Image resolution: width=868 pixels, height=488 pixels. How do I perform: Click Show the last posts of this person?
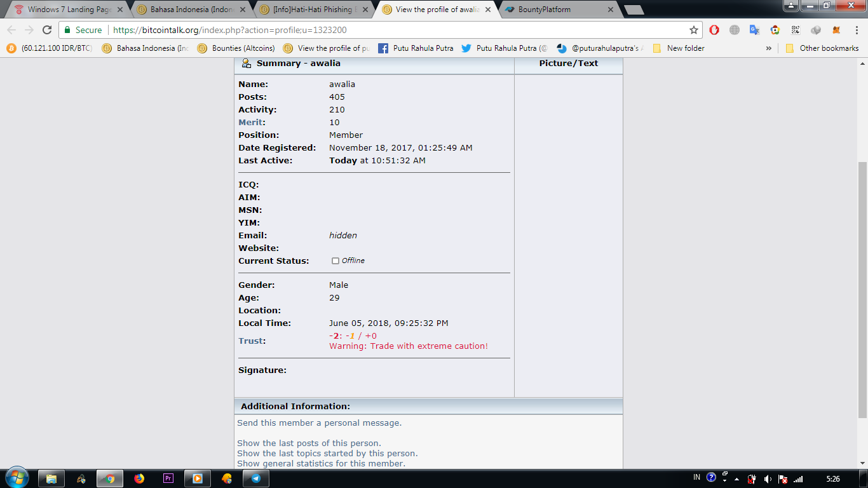point(309,443)
